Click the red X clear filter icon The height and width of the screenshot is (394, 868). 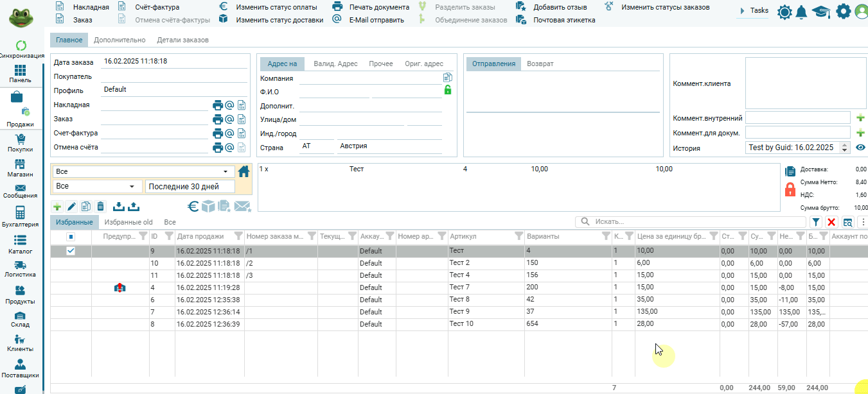(831, 222)
